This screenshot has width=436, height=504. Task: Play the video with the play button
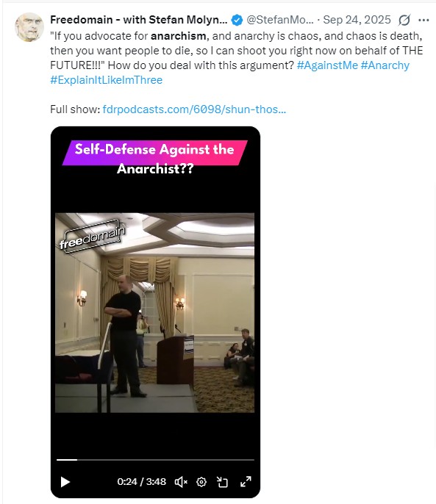(x=65, y=482)
